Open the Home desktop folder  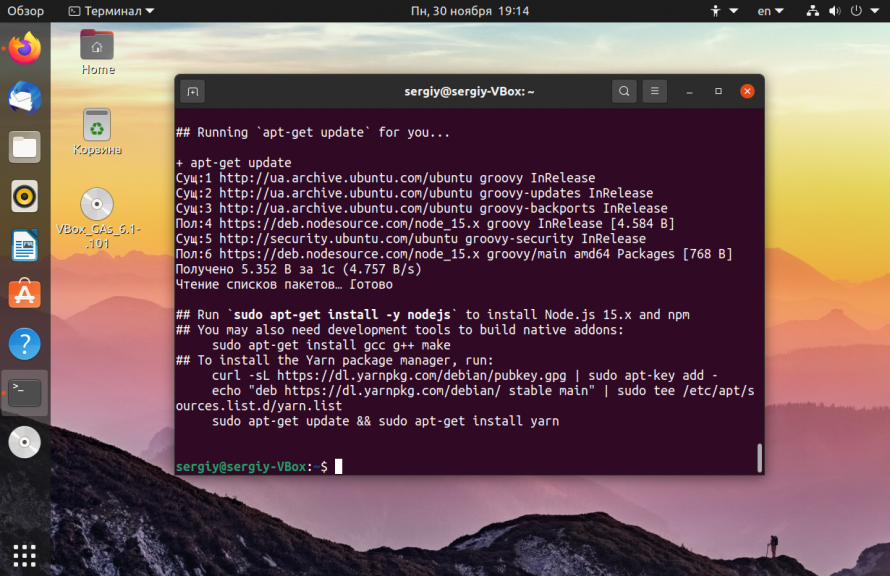click(x=97, y=53)
